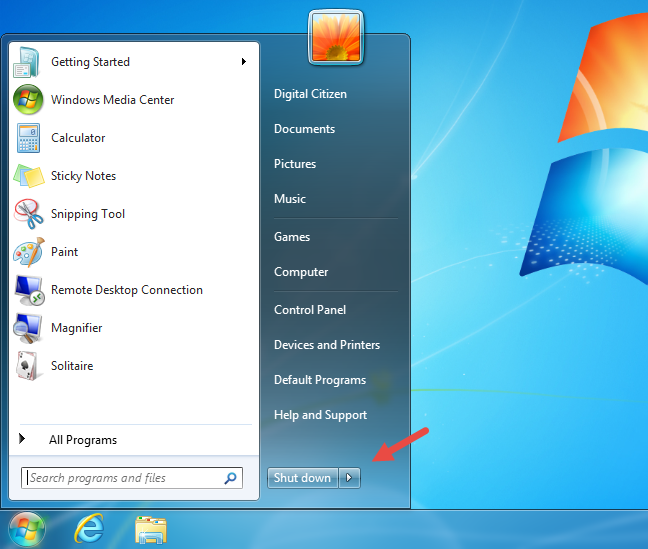This screenshot has height=549, width=648.
Task: Click the Start orb on taskbar
Action: coord(27,529)
